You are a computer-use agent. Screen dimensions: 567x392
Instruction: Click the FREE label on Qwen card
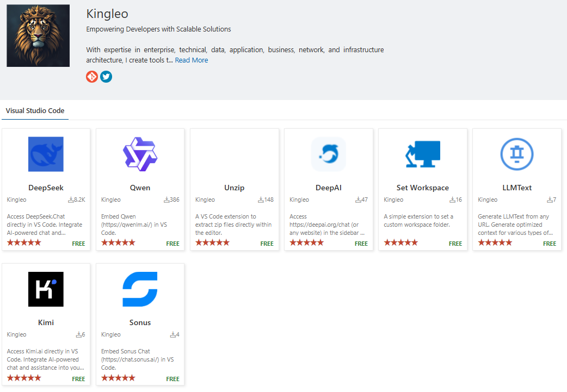pos(173,244)
